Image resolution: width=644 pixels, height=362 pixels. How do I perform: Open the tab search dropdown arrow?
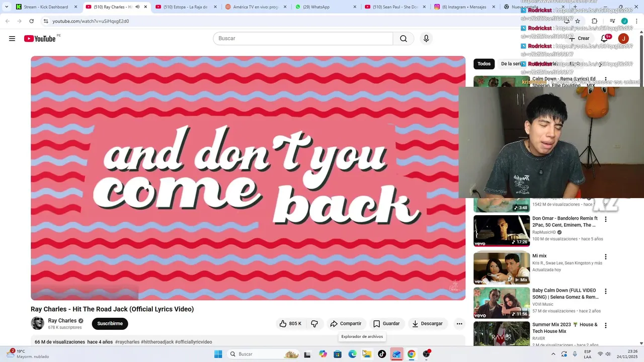[7, 7]
